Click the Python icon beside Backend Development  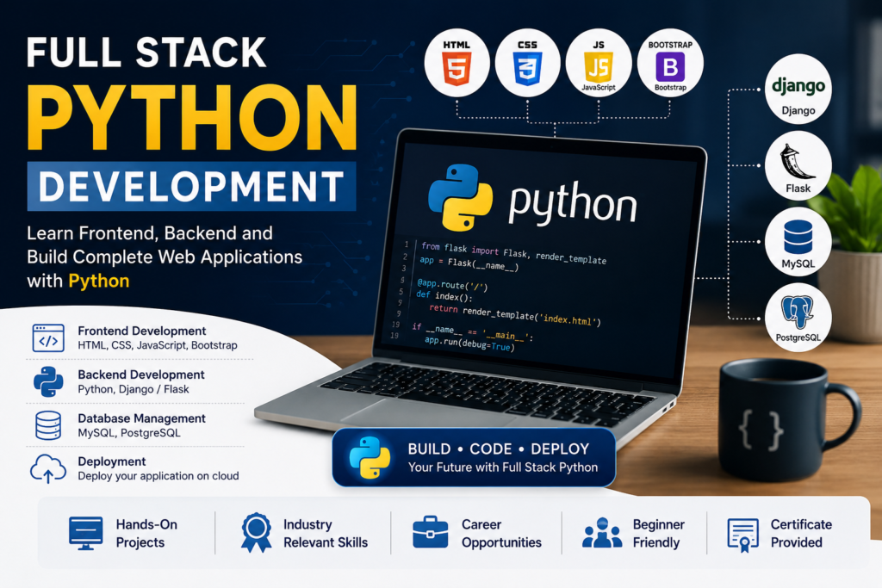coord(48,381)
